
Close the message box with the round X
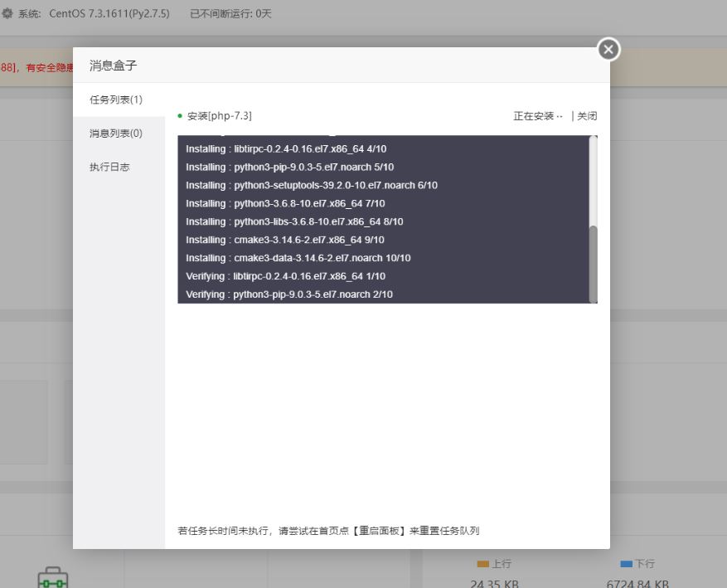[608, 50]
